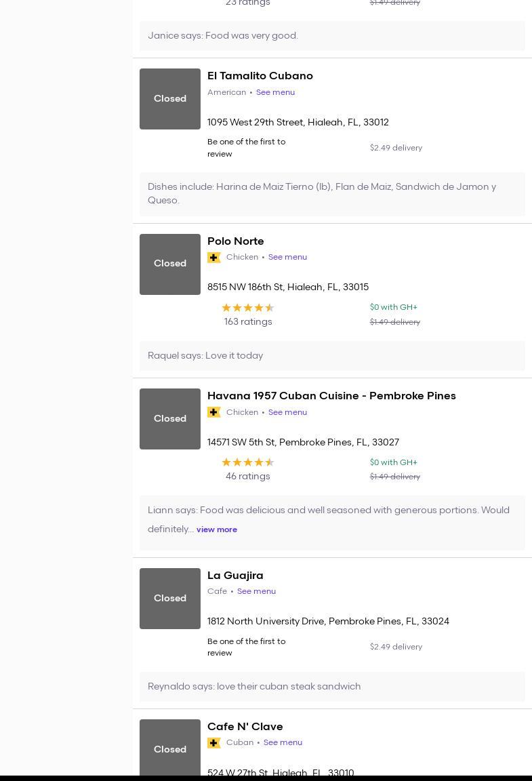Open See menu for La Guajira
This screenshot has width=532, height=781.
256,591
